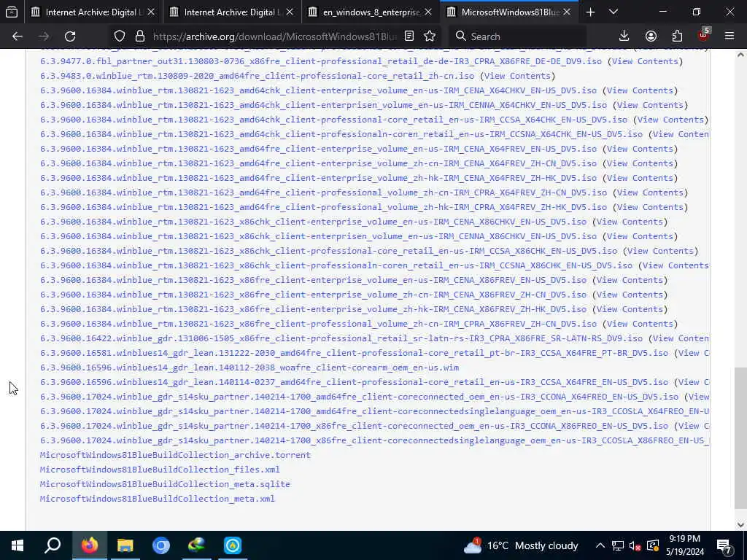Open the blue A app icon in taskbar
Image resolution: width=747 pixels, height=560 pixels.
point(233,545)
